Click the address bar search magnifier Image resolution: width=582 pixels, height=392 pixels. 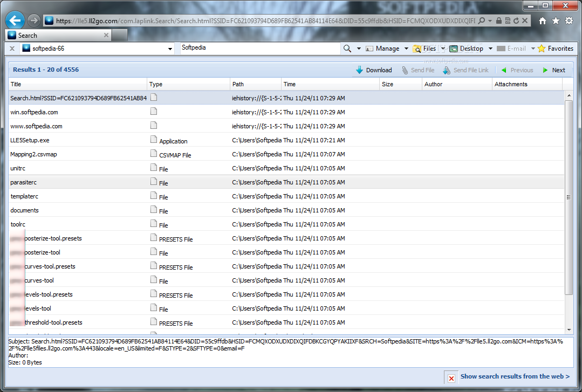[x=482, y=21]
